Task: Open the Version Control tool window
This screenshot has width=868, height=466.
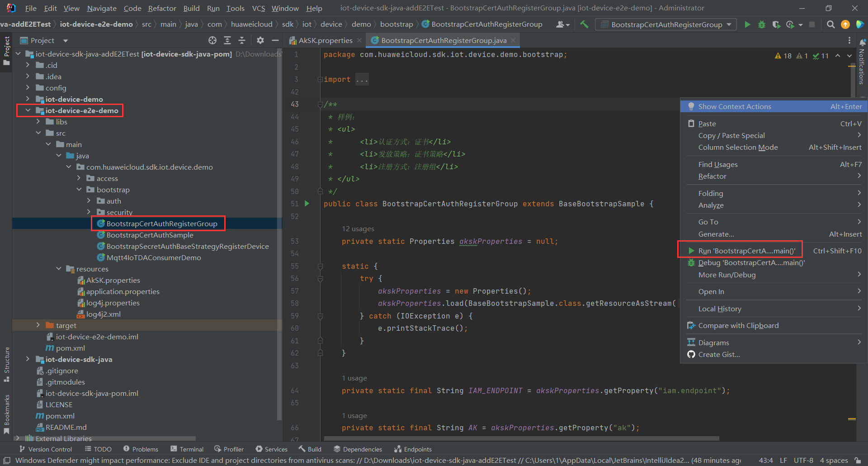Action: (46, 449)
